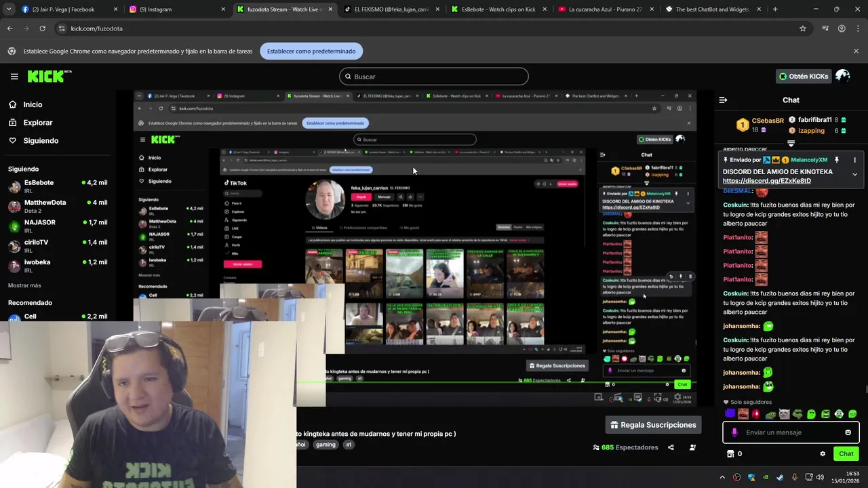The width and height of the screenshot is (868, 488).
Task: Open chat settings gear
Action: 823,454
